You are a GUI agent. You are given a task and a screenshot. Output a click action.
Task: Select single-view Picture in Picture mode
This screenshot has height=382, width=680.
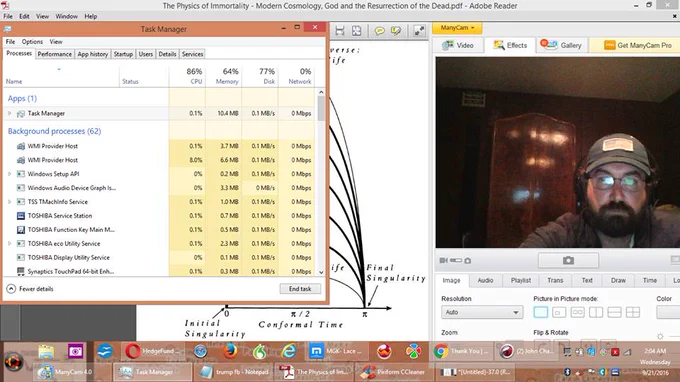pos(540,312)
